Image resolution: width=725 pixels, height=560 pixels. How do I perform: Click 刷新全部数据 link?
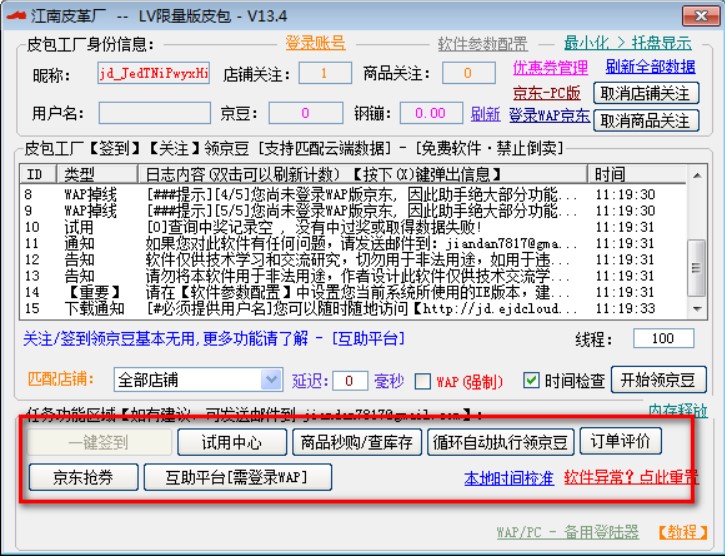pos(651,67)
